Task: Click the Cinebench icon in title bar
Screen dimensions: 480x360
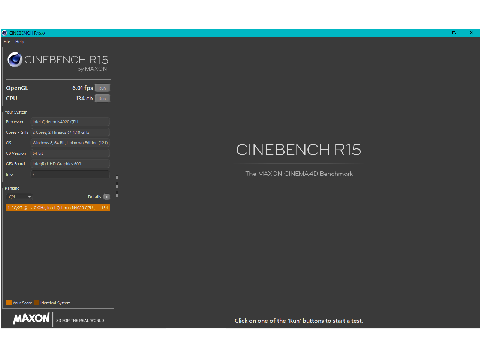Action: [x=5, y=33]
